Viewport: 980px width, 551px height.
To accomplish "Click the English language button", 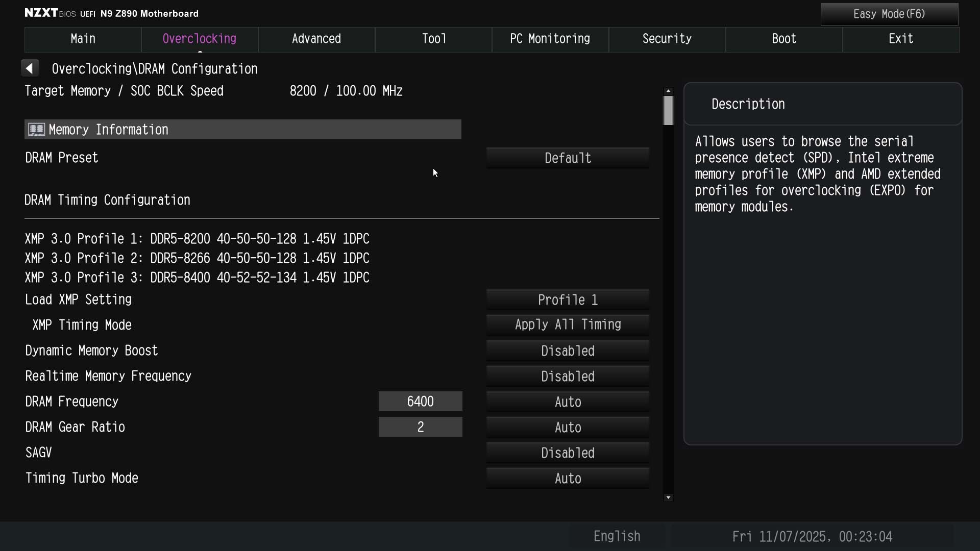I will [x=617, y=536].
